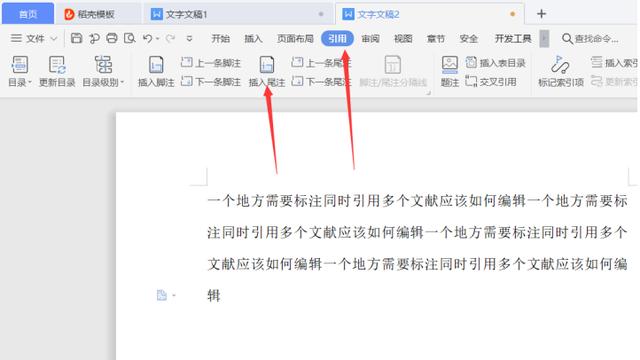Click the Undo icon
Image resolution: width=640 pixels, height=360 pixels.
point(147,38)
